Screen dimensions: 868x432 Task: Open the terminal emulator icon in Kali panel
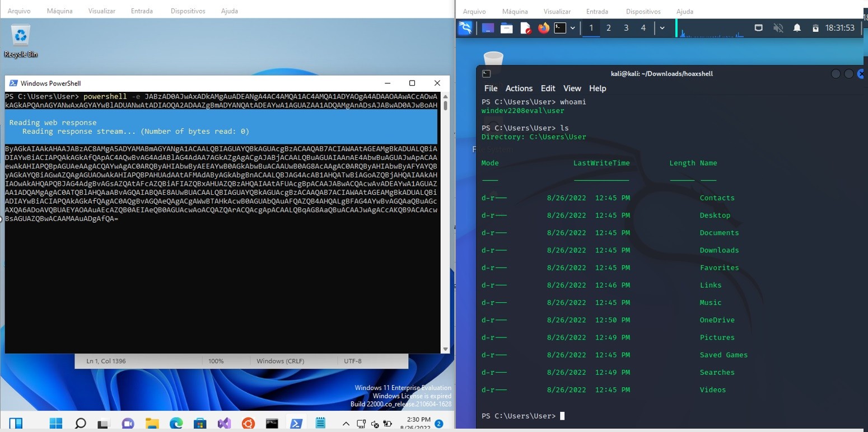(560, 28)
